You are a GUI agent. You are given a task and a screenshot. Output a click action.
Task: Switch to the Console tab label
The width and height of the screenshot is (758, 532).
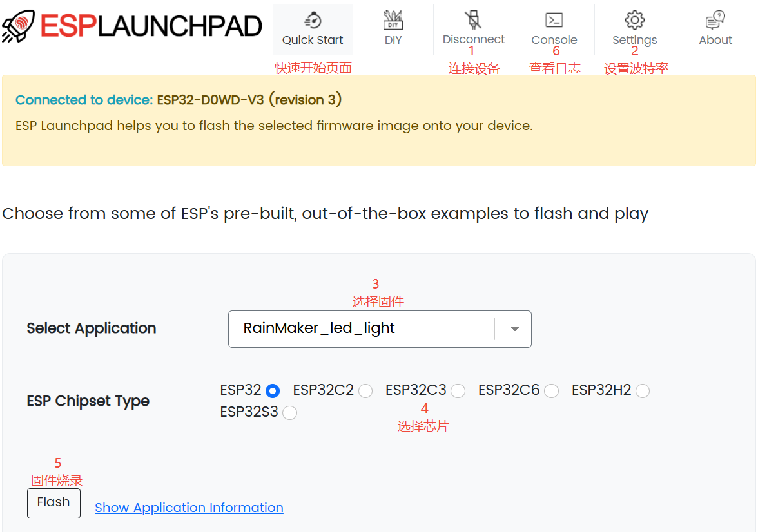click(x=554, y=40)
